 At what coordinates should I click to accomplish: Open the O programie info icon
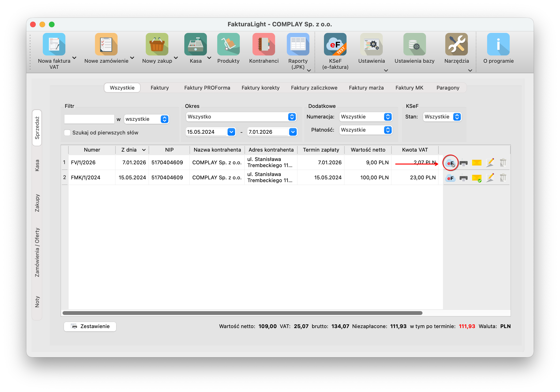tap(498, 44)
